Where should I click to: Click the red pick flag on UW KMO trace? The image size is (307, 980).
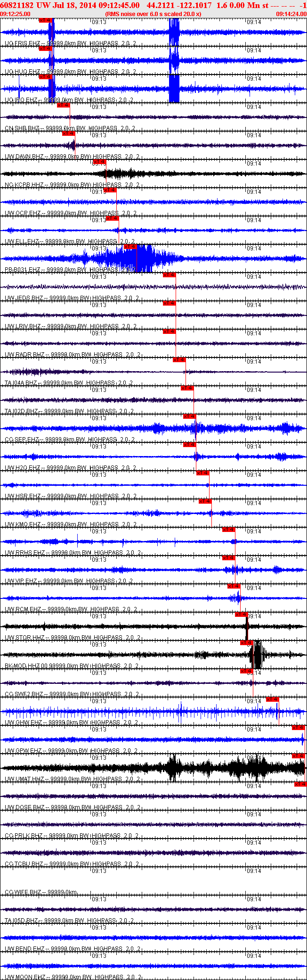pyautogui.click(x=205, y=501)
